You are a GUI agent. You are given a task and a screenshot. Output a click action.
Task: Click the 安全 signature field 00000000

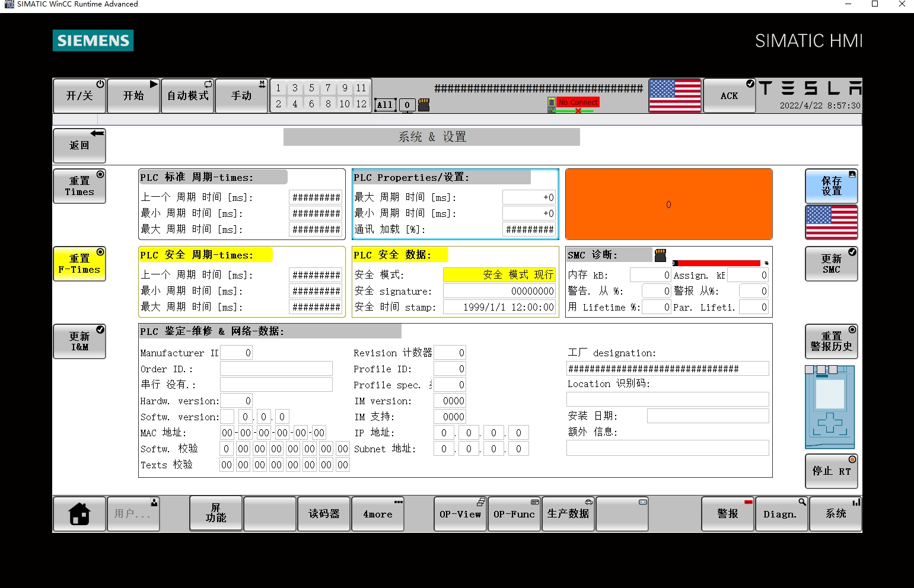pos(499,291)
